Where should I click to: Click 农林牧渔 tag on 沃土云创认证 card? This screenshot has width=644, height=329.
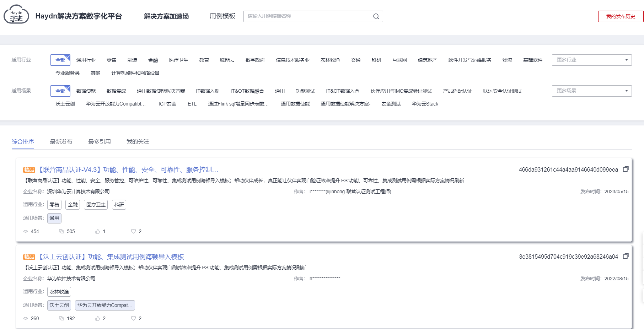click(x=59, y=292)
